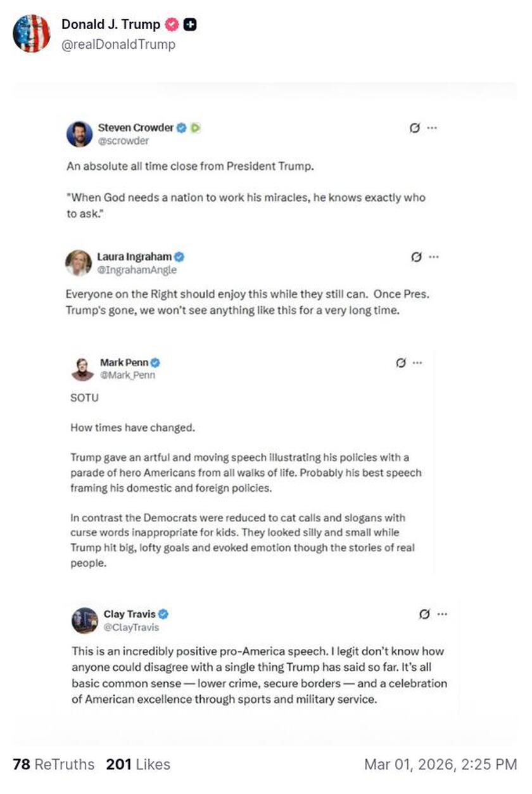532x794 pixels.
Task: Open the three-dot menu on Mark Penn's post
Action: 417,362
